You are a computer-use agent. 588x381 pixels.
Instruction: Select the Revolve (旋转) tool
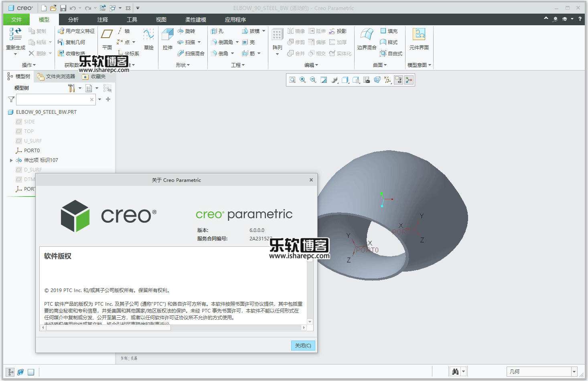pyautogui.click(x=186, y=31)
